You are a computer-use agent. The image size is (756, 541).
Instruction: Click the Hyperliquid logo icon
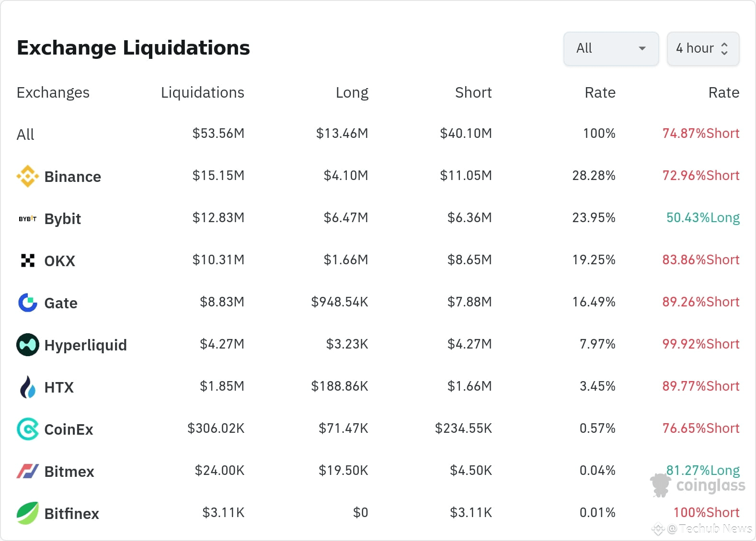tap(28, 345)
